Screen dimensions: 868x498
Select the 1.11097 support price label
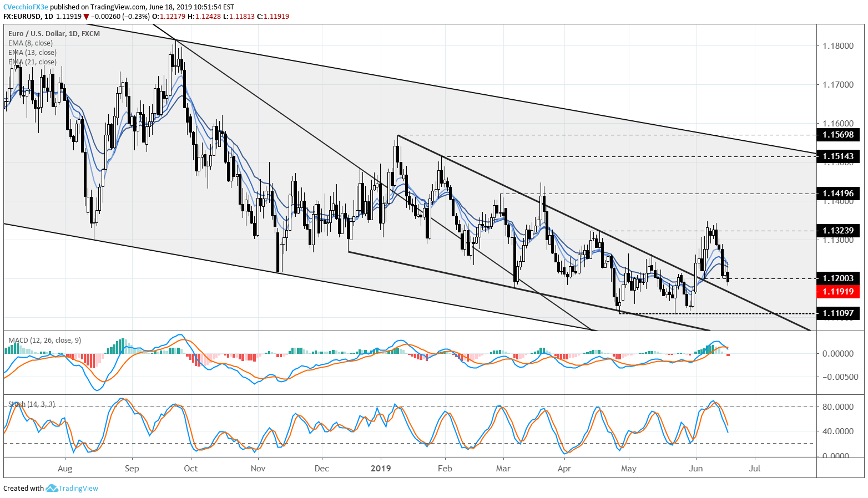pyautogui.click(x=838, y=313)
